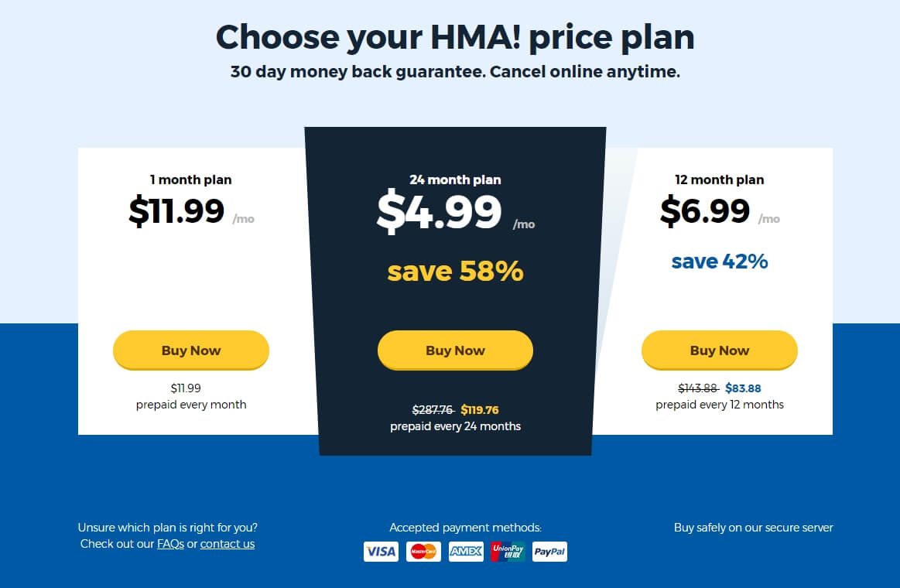Open the FAQs link
Viewport: 900px width, 588px height.
(170, 544)
